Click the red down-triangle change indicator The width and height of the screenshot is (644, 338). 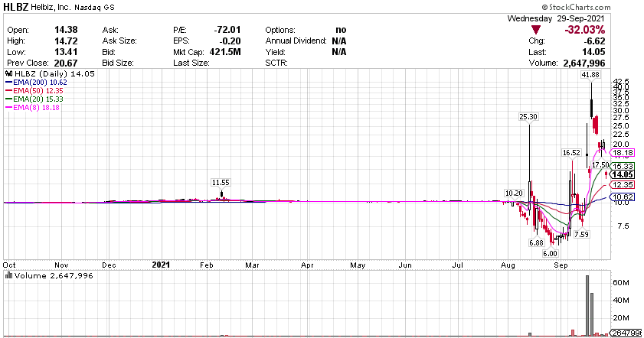pos(535,30)
